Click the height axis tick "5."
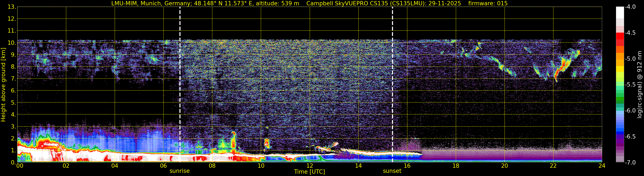The width and height of the screenshot is (644, 176). coord(13,103)
